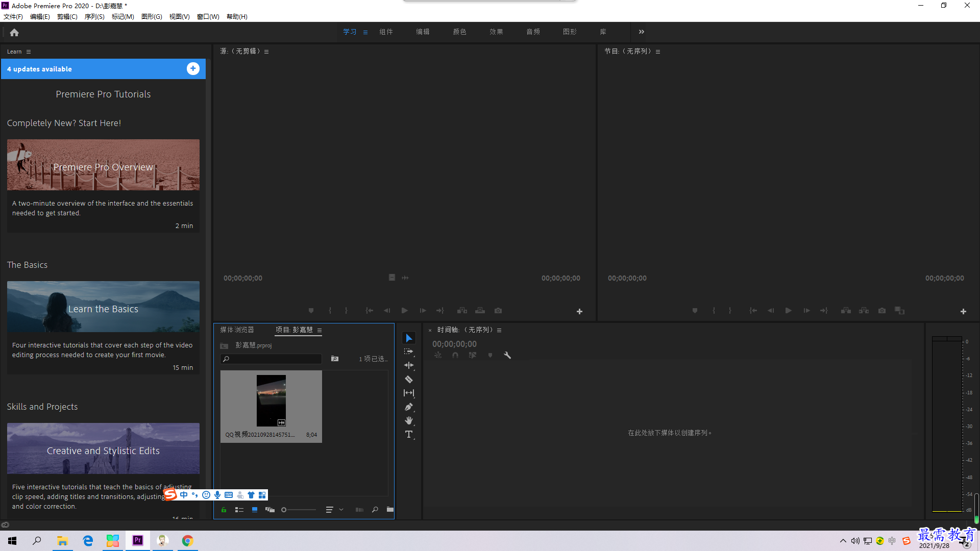Screen dimensions: 980x551
Task: Open timeline settings wrench
Action: (x=507, y=355)
